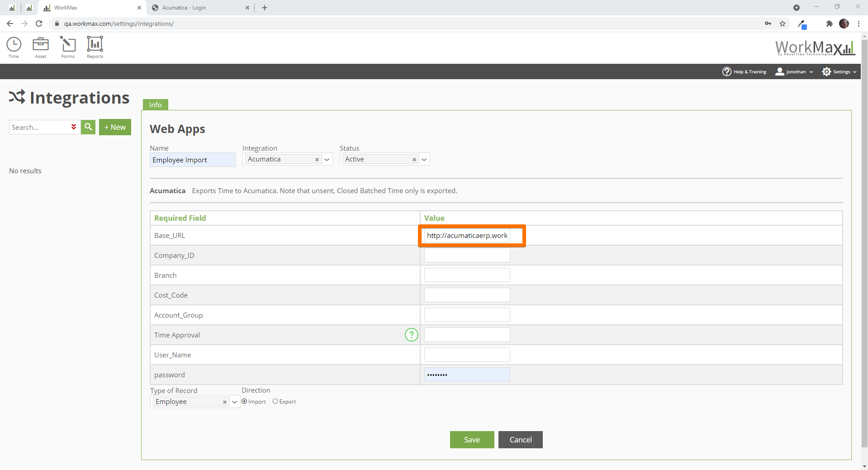
Task: Go back to the previous browser page
Action: (10, 24)
